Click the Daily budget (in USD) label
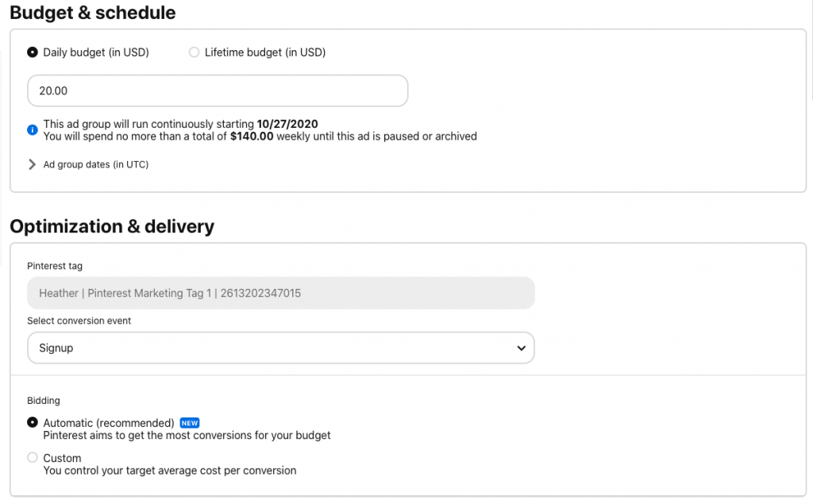 [96, 52]
